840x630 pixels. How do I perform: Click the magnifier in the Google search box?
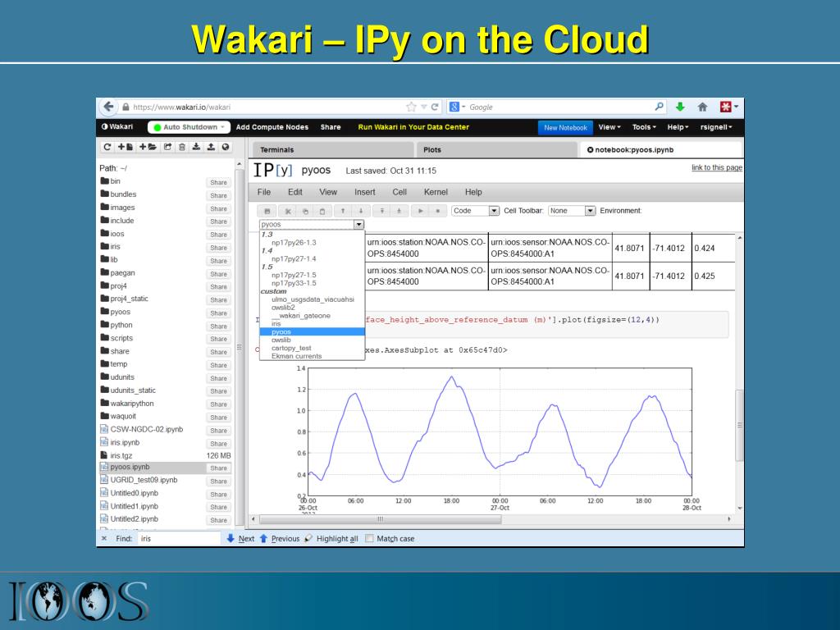click(659, 107)
